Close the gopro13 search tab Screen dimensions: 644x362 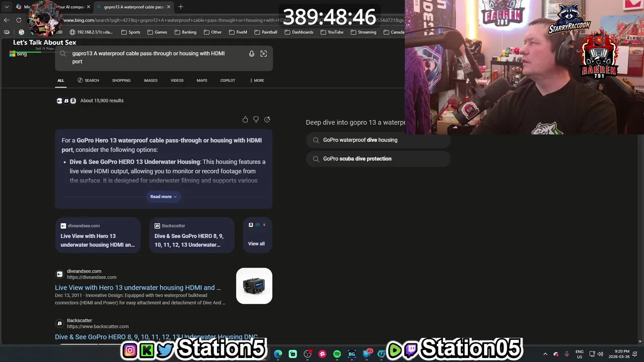click(x=169, y=7)
